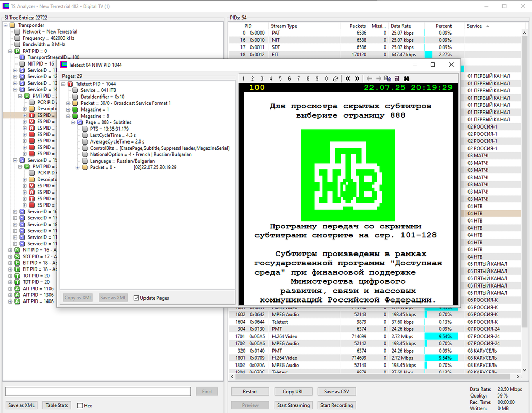Click the left arrow back icon in teletext toolbar
Image resolution: width=532 pixels, height=413 pixels.
(369, 78)
